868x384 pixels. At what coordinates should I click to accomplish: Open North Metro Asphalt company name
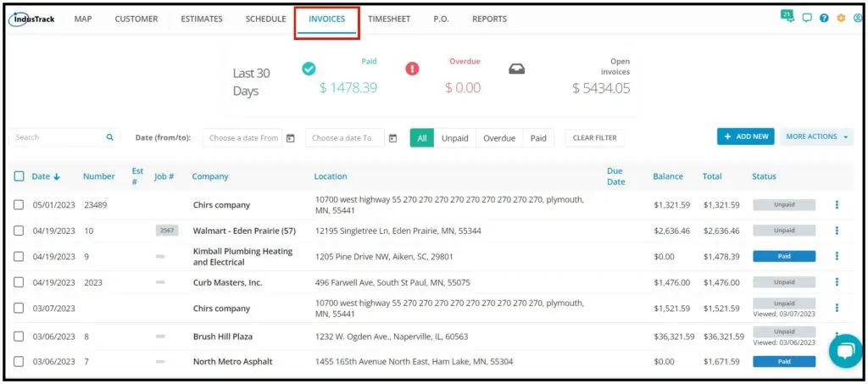[x=232, y=362]
